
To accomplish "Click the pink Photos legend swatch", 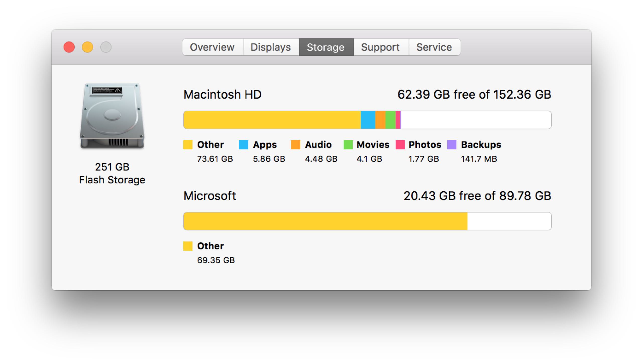I will click(400, 145).
